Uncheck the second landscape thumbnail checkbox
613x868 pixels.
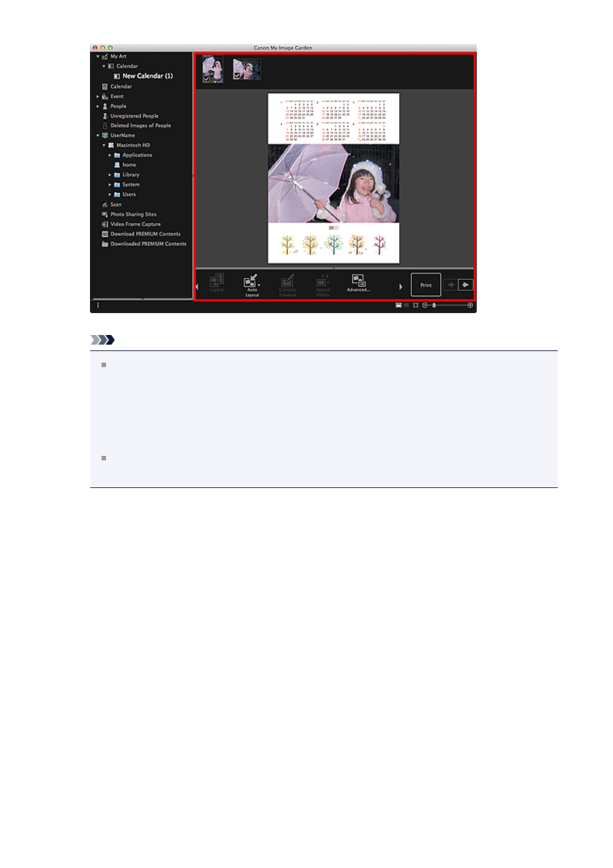(236, 76)
